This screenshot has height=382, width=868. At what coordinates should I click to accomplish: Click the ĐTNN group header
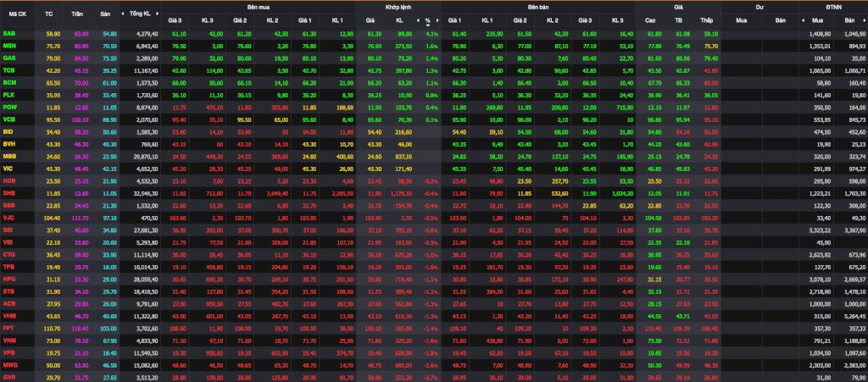point(833,7)
